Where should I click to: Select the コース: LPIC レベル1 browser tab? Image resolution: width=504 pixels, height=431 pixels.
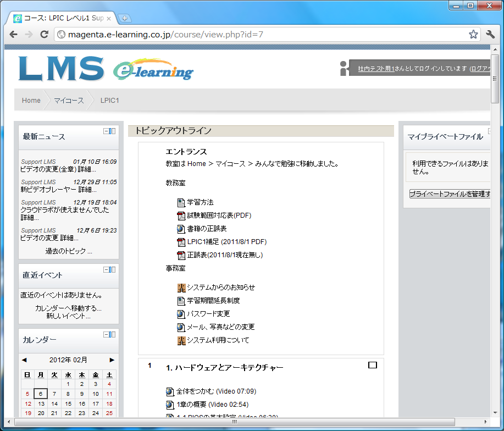coord(61,18)
